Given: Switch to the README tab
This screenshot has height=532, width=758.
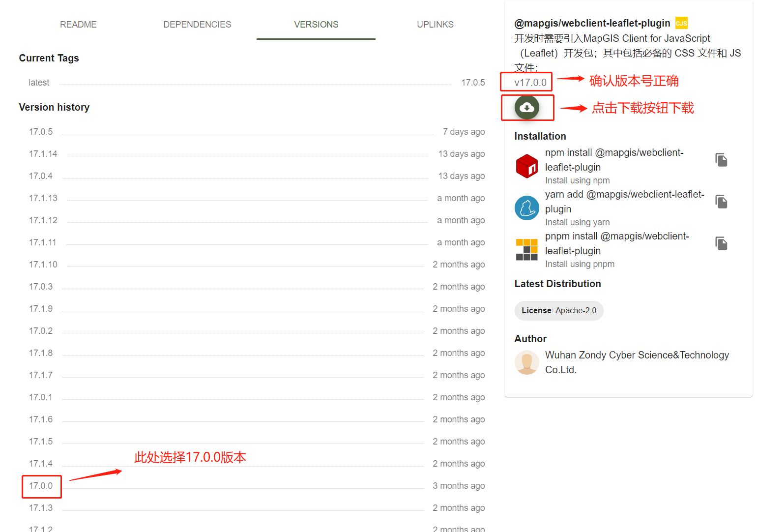Looking at the screenshot, I should (78, 25).
